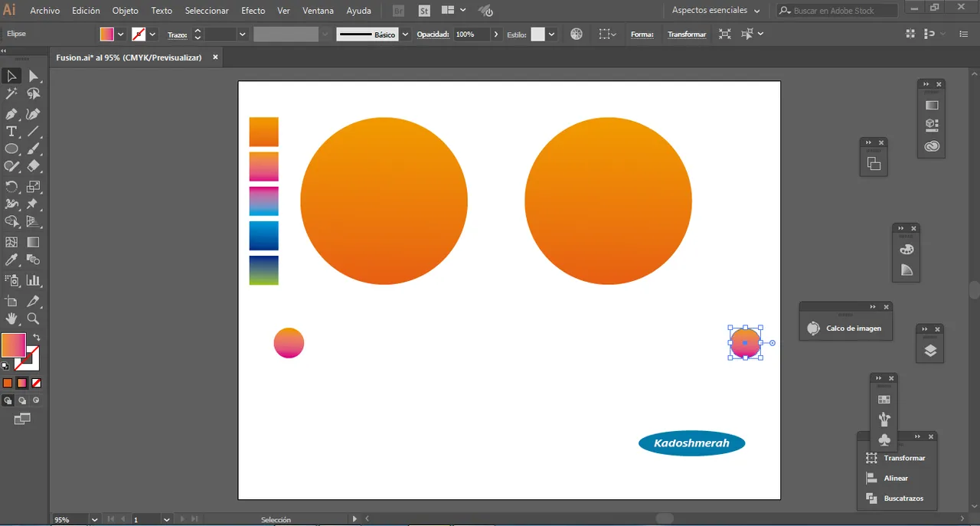The width and height of the screenshot is (980, 526).
Task: Select the Zoom tool
Action: pos(33,319)
